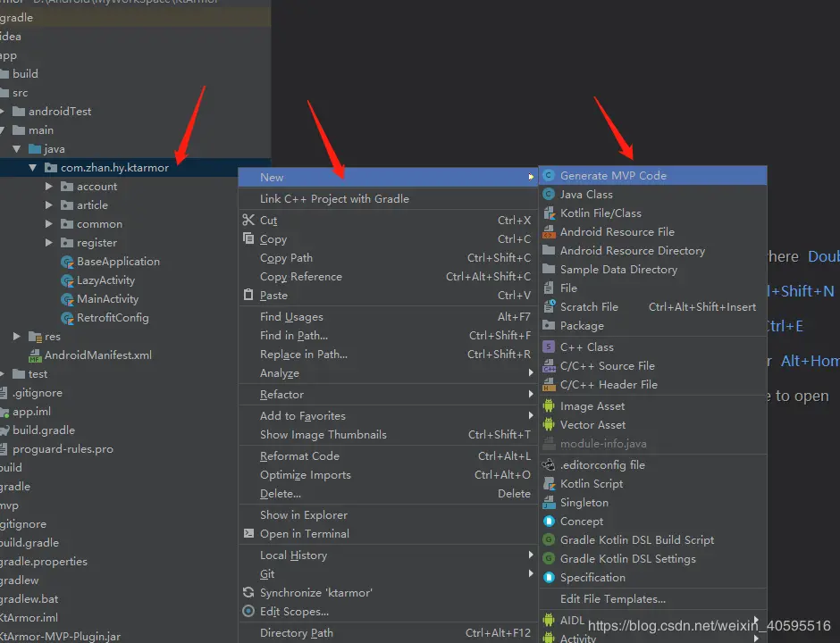Select Find Usages in context menu
Viewport: 840px width, 643px height.
(388, 316)
